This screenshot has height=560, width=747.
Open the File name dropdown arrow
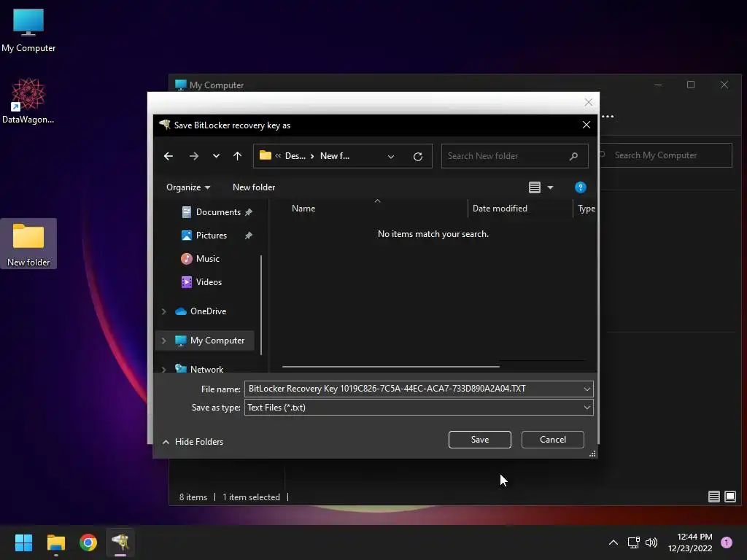click(x=587, y=389)
